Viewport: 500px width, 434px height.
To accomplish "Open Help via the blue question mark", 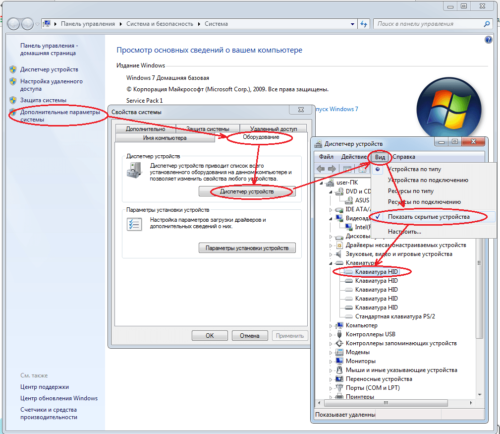I will pyautogui.click(x=488, y=40).
